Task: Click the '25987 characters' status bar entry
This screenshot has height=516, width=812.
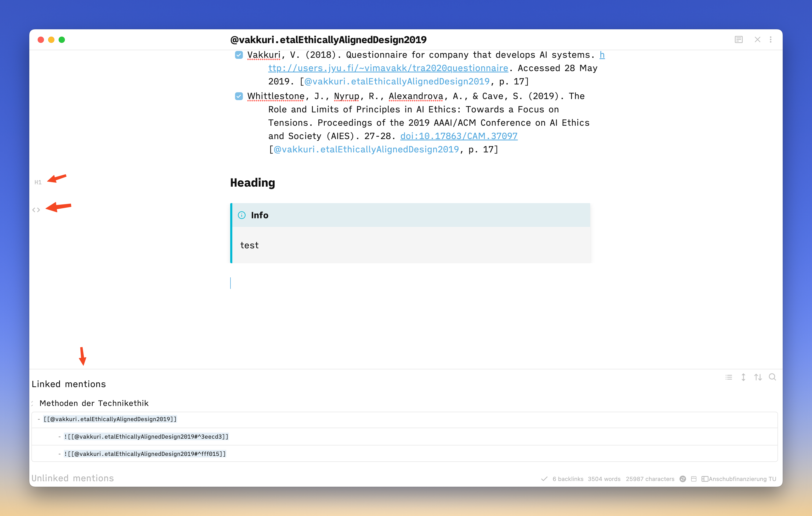Action: click(x=650, y=479)
